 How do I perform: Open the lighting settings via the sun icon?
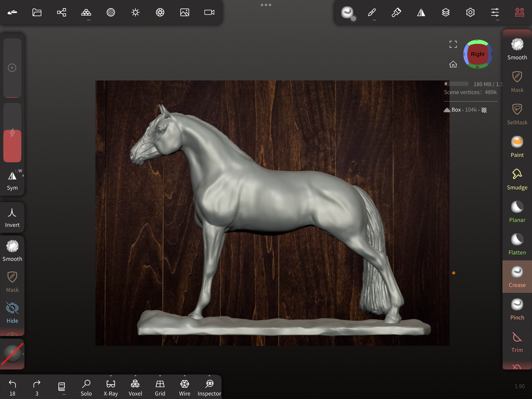(x=135, y=12)
